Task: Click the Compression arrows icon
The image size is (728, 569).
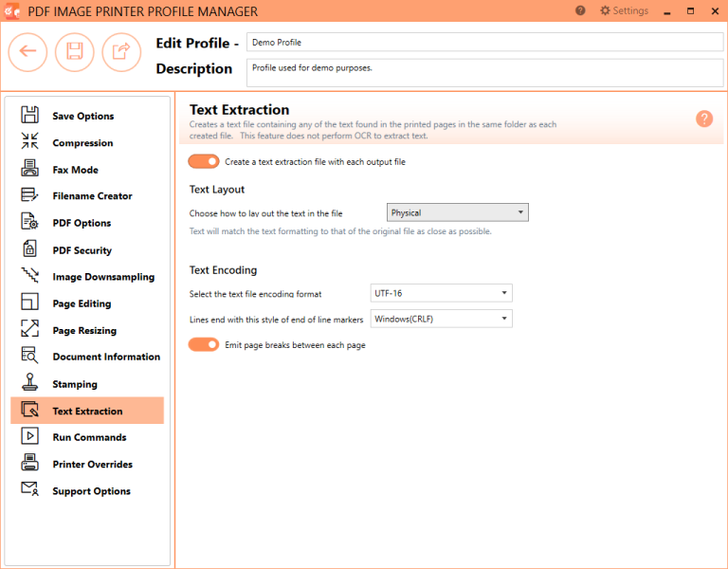Action: (29, 141)
